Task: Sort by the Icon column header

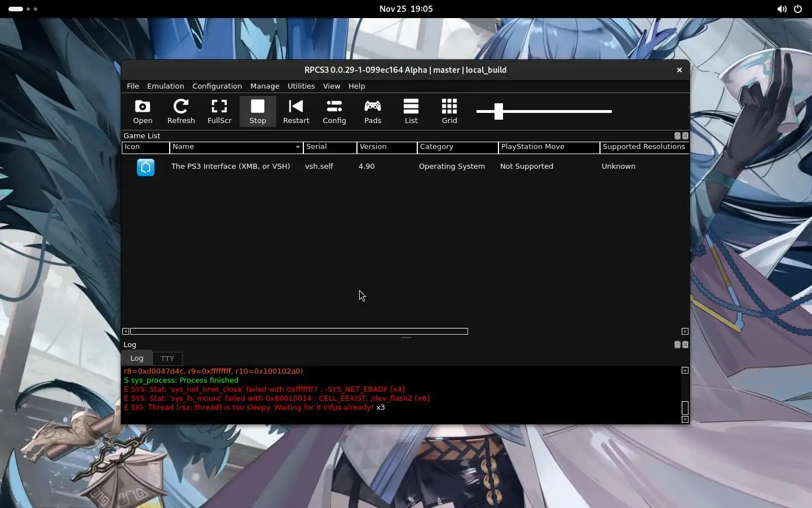Action: 145,147
